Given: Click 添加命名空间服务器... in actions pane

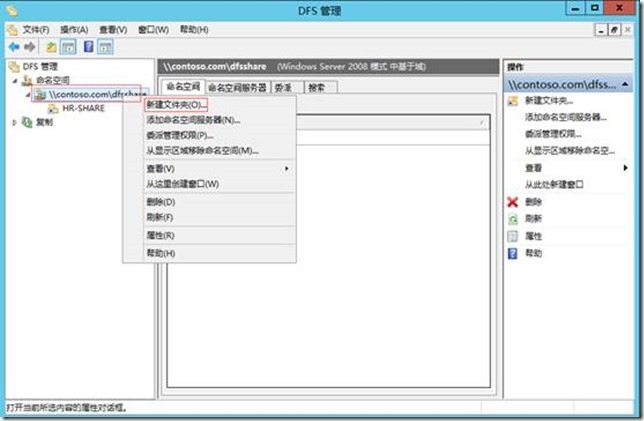Looking at the screenshot, I should coord(566,117).
